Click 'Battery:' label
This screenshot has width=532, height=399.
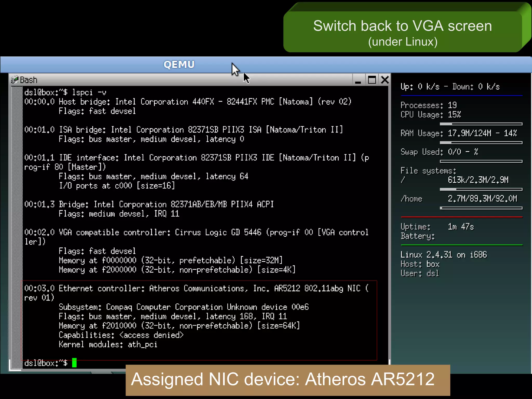(x=417, y=236)
